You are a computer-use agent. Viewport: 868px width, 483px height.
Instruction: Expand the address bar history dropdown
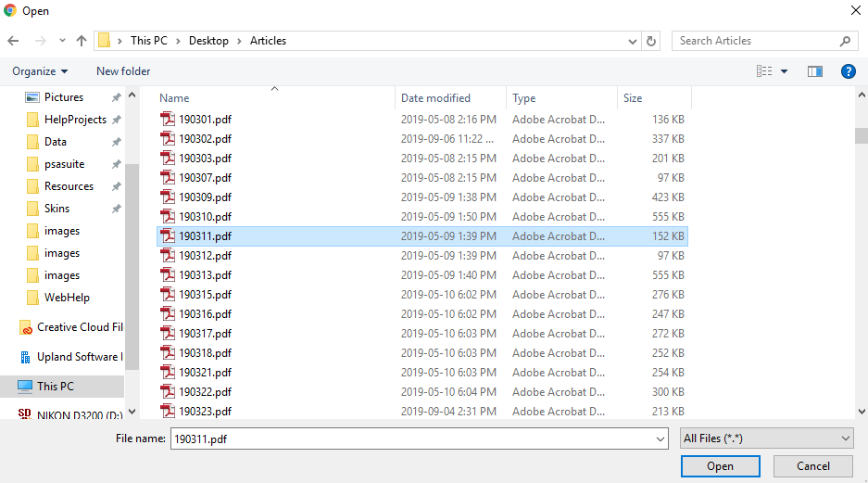pyautogui.click(x=633, y=41)
